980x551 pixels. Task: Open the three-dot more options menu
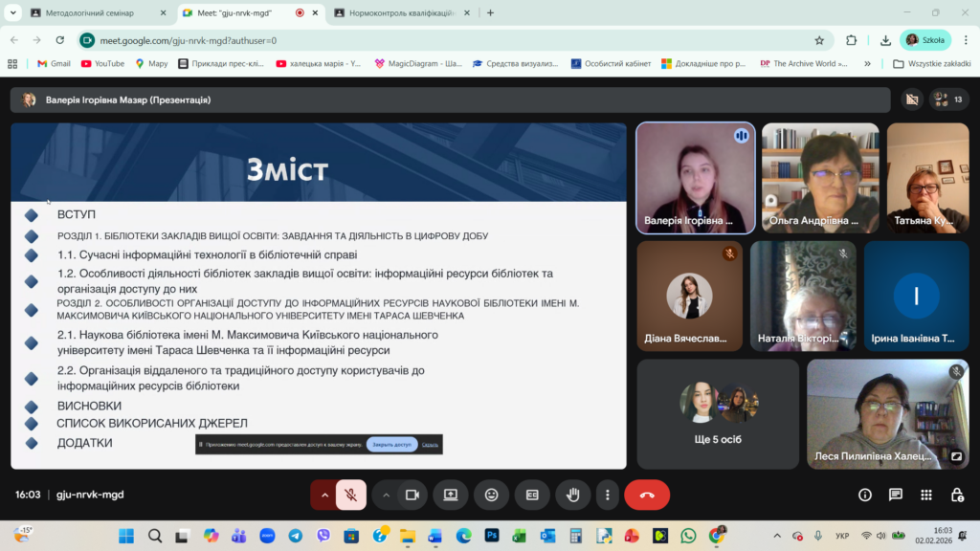[608, 495]
